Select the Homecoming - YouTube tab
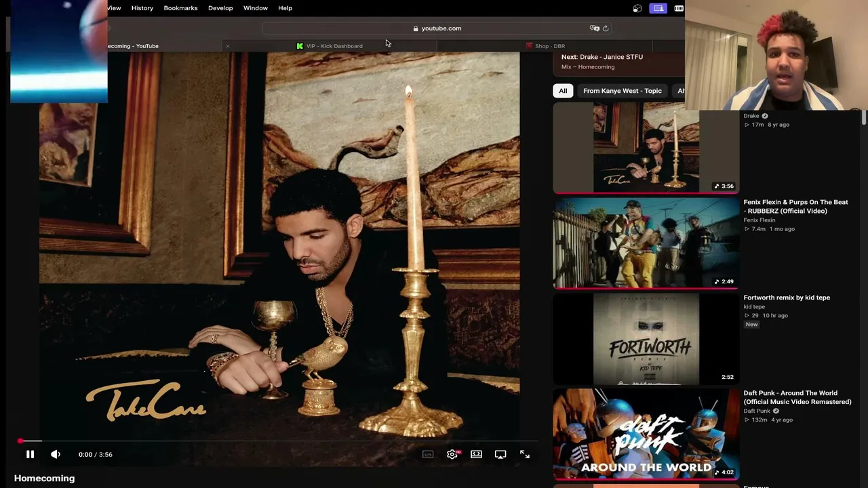The image size is (868, 488). click(x=133, y=46)
